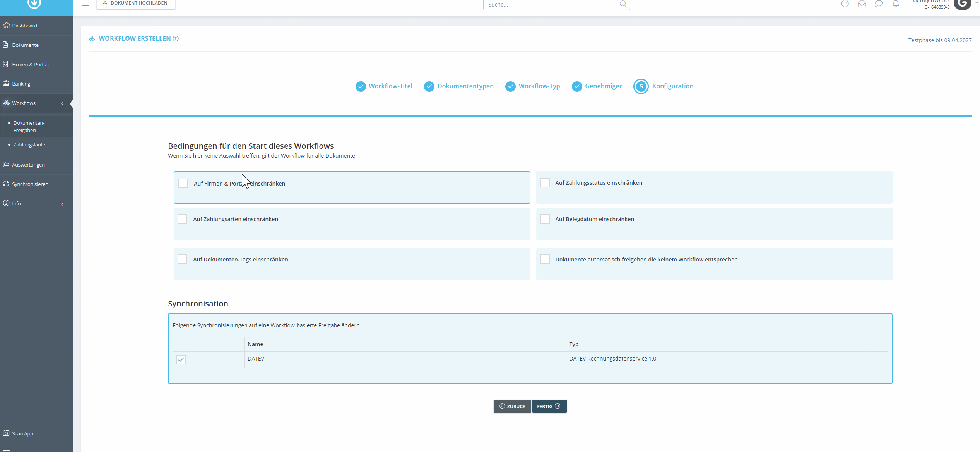Toggle the hamburger menu icon
This screenshot has width=980, height=452.
pyautogui.click(x=86, y=3)
